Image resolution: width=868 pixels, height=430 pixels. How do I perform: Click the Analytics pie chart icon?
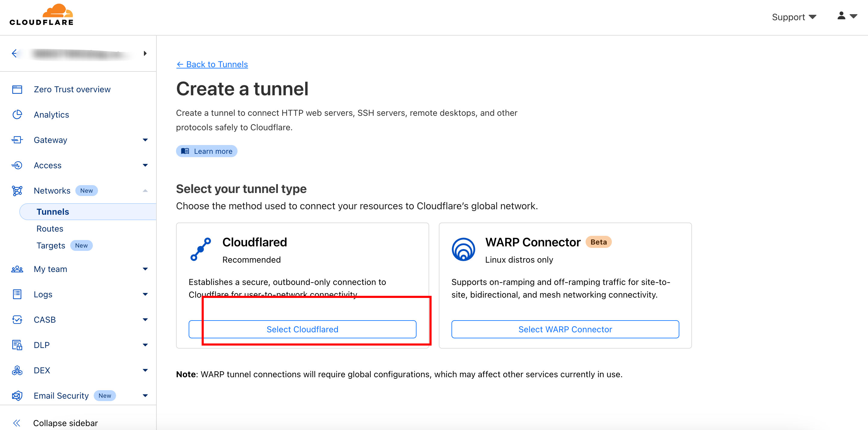click(17, 115)
